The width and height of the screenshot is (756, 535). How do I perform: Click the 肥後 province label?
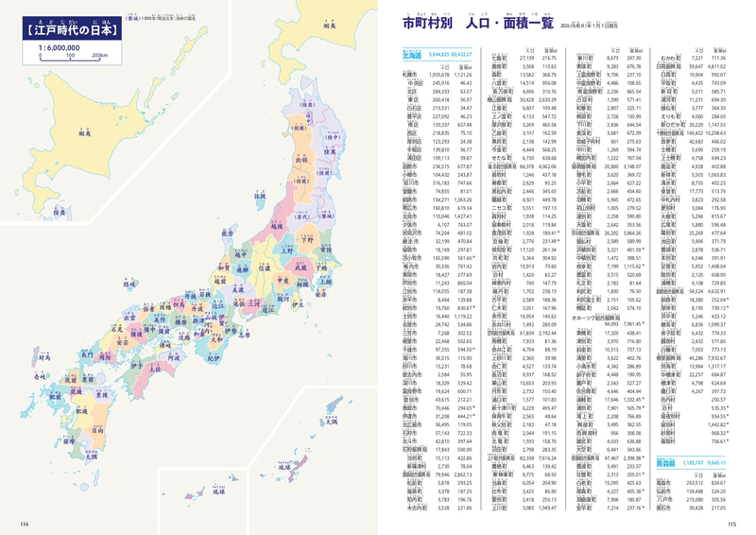pyautogui.click(x=81, y=410)
